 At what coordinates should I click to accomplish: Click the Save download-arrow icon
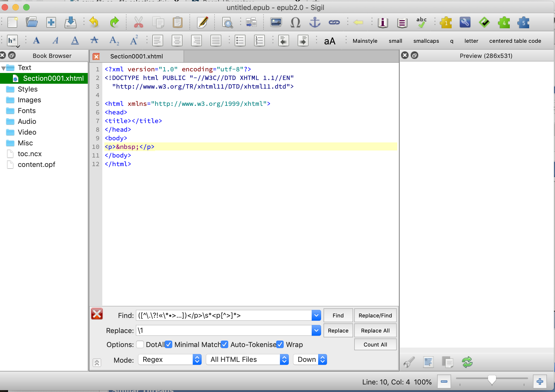[x=71, y=22]
